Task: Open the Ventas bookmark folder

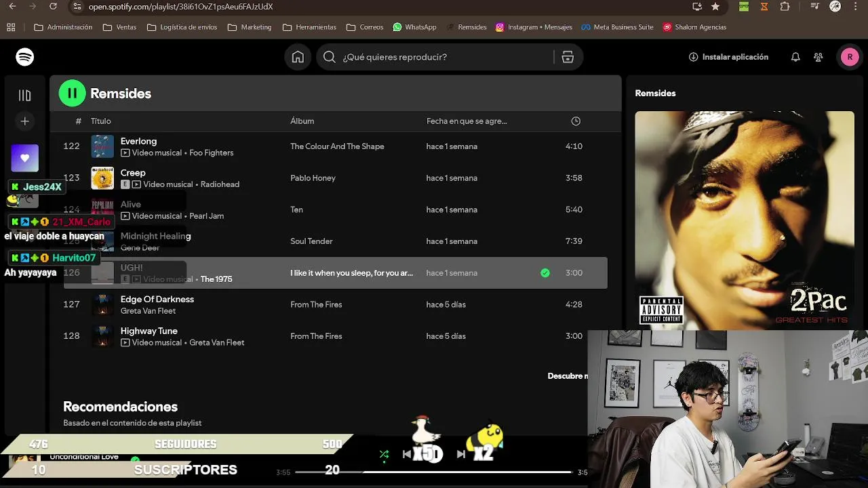Action: tap(119, 27)
